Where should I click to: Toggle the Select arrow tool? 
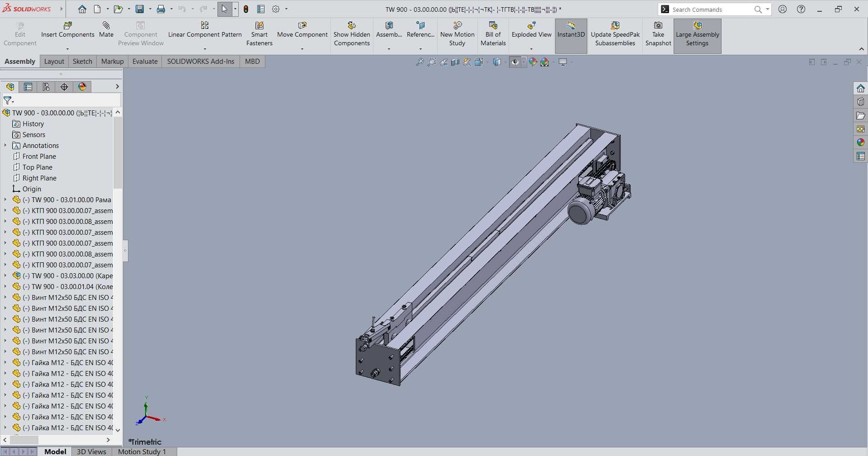225,9
